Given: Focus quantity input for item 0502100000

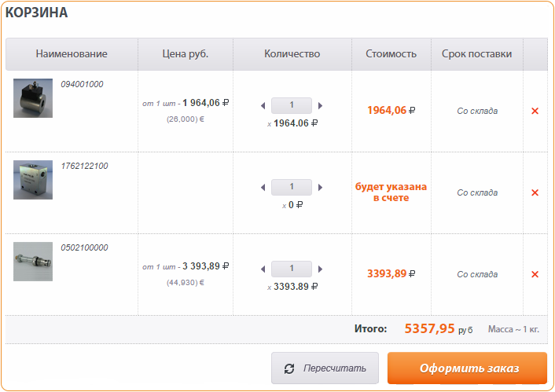Looking at the screenshot, I should [292, 269].
